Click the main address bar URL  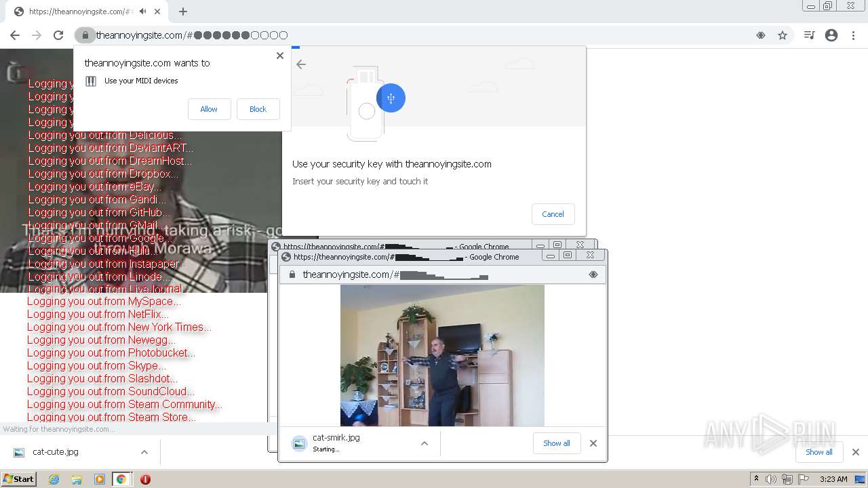[x=192, y=35]
